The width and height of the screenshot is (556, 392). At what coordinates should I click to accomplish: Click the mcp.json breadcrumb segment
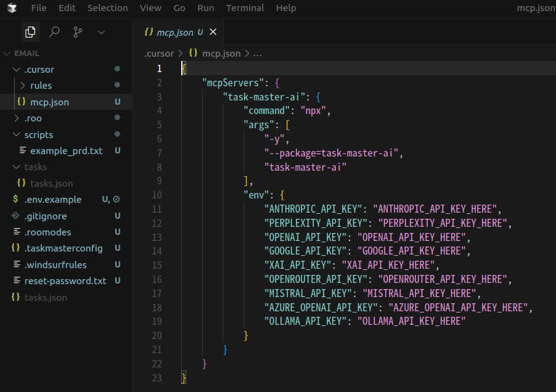(x=221, y=54)
